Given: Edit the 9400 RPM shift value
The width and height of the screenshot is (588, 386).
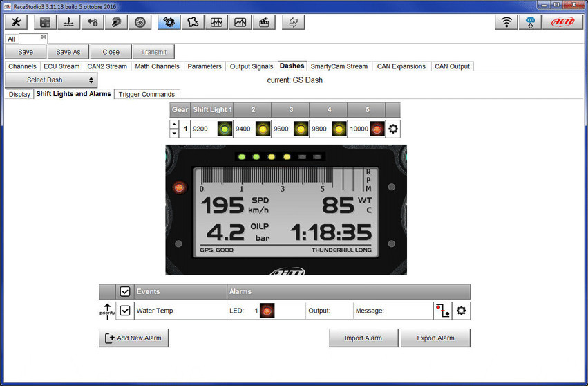Looking at the screenshot, I should coord(245,129).
